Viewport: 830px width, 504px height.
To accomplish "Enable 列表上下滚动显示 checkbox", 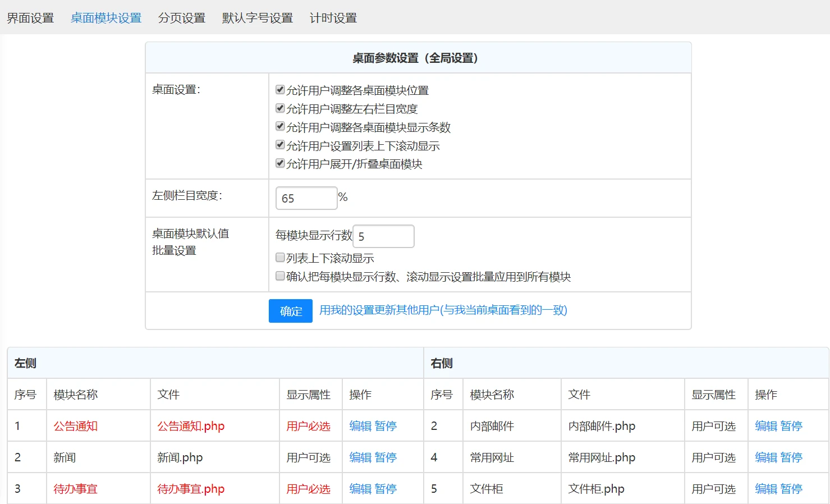I will point(280,257).
